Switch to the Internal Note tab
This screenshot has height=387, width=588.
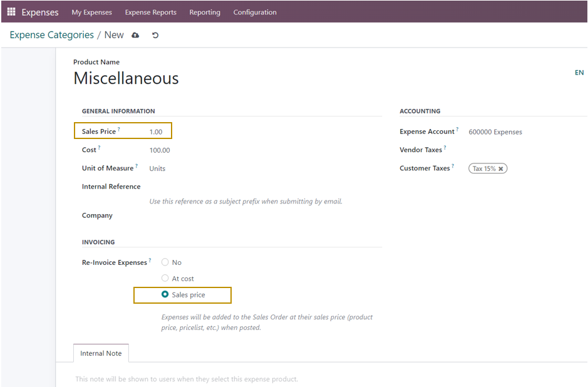[x=101, y=353]
